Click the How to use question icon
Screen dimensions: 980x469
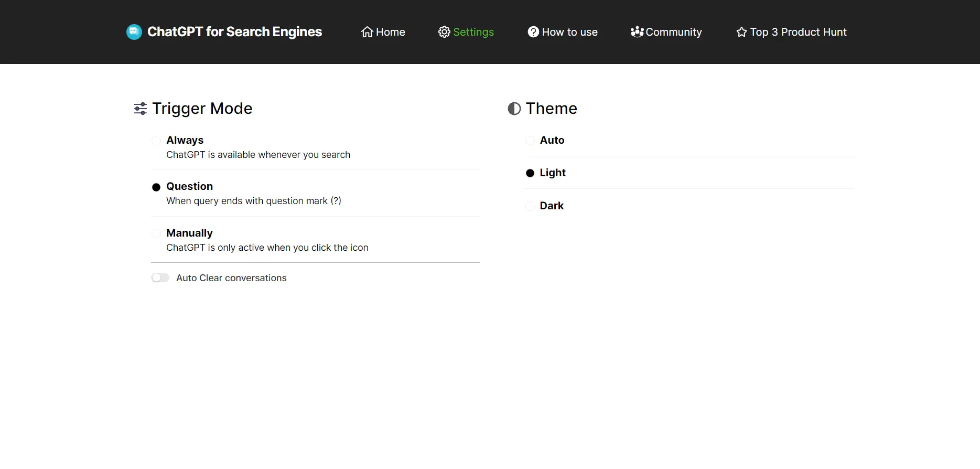click(533, 32)
